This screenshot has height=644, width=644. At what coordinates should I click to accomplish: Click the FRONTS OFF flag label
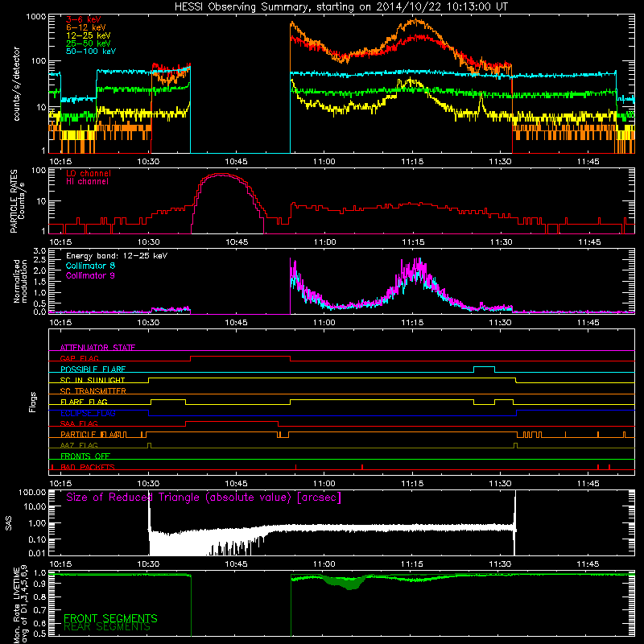pos(85,456)
